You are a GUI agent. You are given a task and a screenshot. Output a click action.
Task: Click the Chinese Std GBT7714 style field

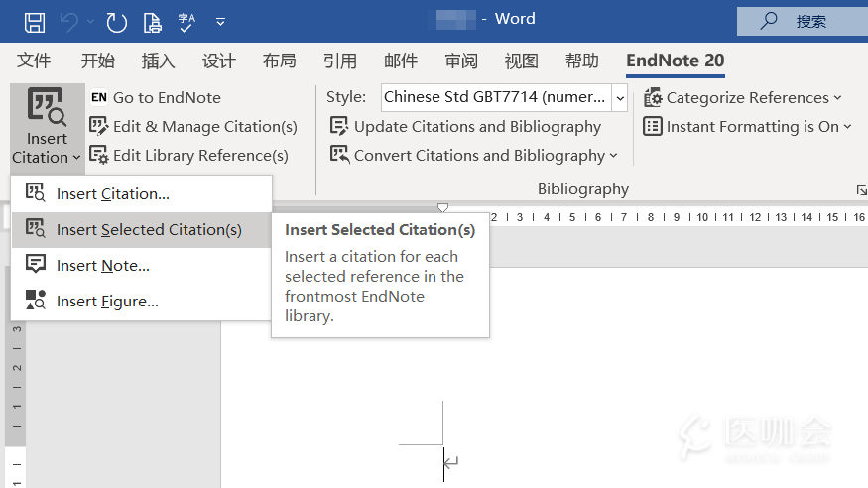tap(496, 97)
